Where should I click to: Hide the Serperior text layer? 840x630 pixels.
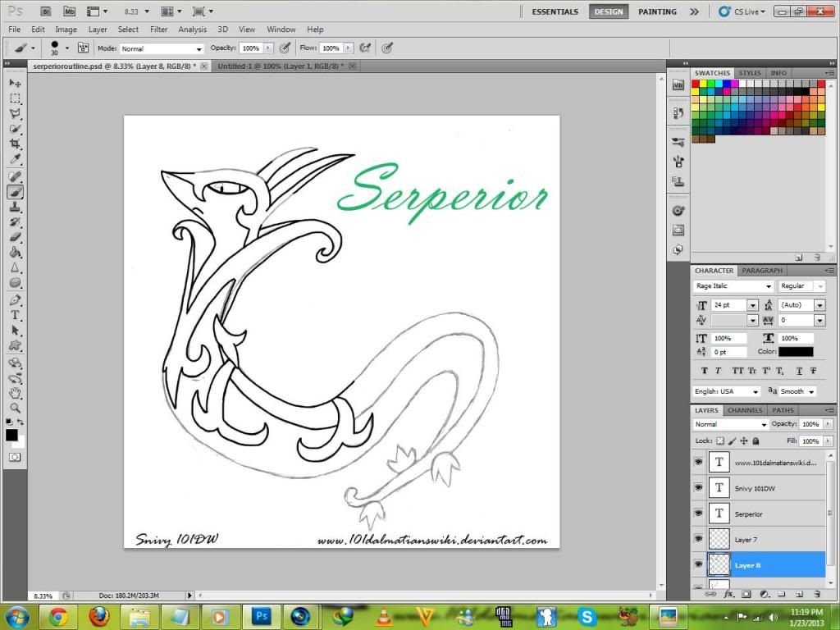[698, 514]
